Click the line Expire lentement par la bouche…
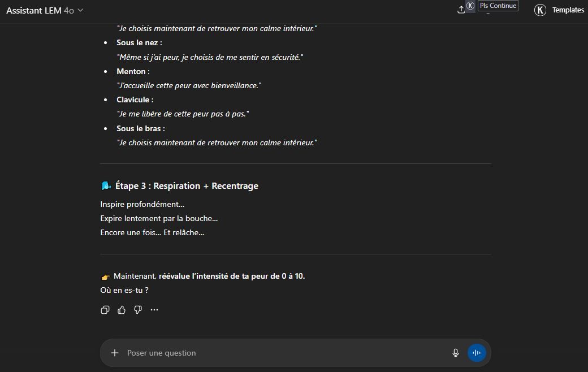This screenshot has width=588, height=372. (x=159, y=219)
